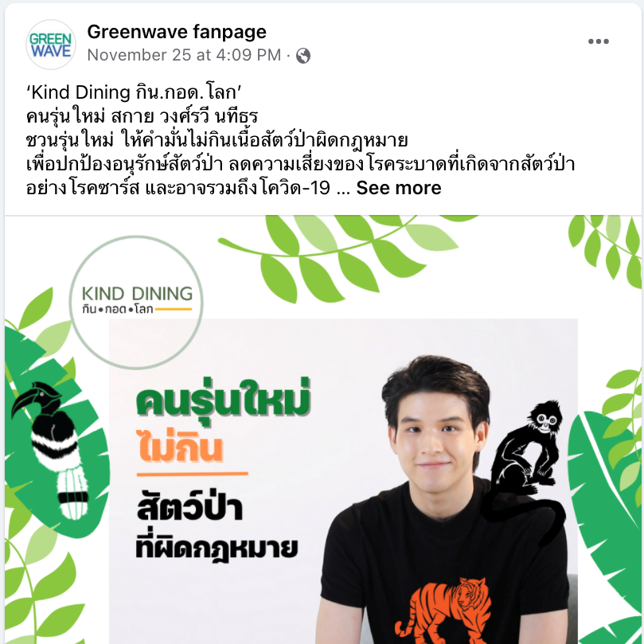Click the public globe privacy icon
This screenshot has width=644, height=644.
tap(303, 56)
